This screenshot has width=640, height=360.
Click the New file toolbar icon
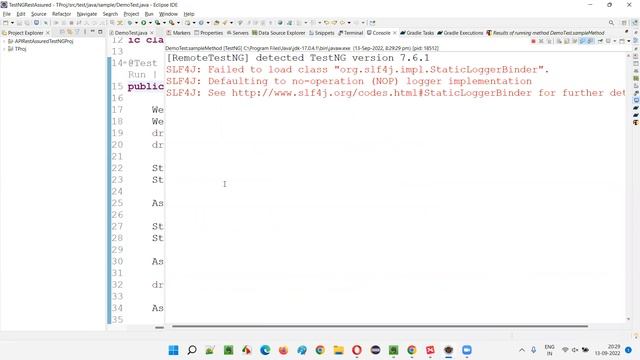coord(6,23)
